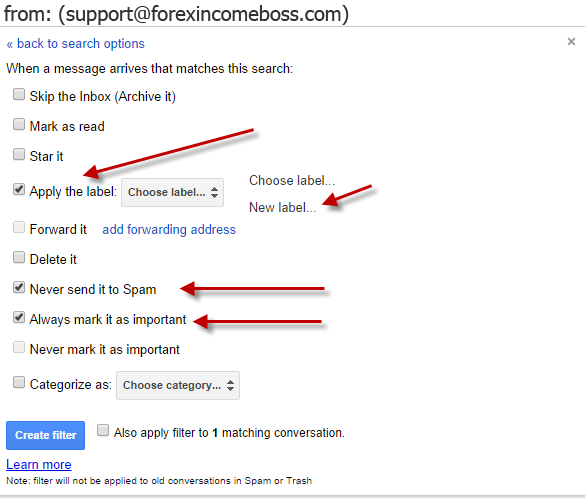Toggle Never mark it as important checkbox
This screenshot has width=588, height=499.
pos(19,348)
